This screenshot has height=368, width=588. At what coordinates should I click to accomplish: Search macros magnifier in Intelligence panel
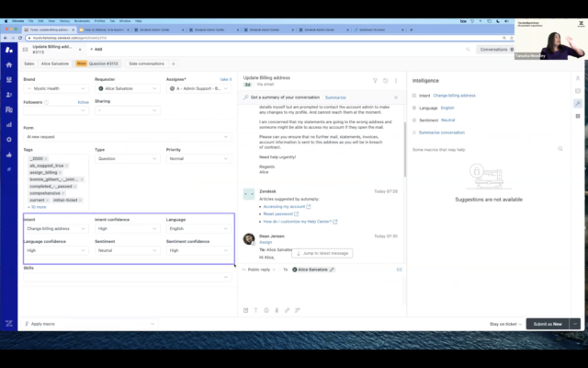(560, 149)
